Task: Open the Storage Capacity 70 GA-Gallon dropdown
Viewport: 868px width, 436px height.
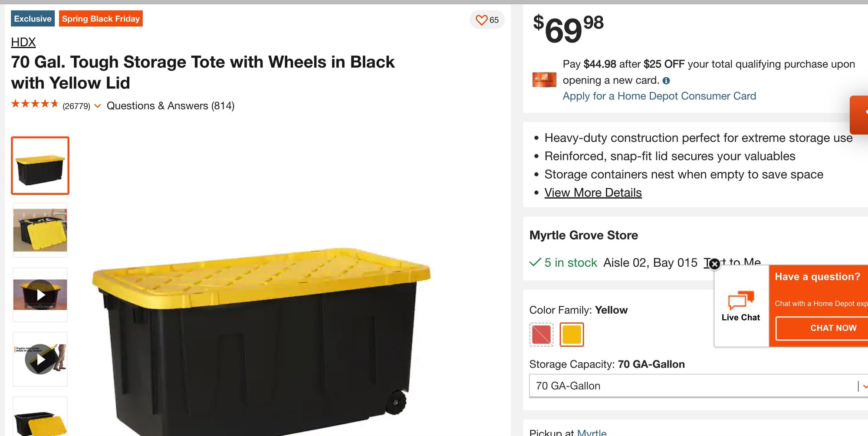Action: [x=698, y=386]
